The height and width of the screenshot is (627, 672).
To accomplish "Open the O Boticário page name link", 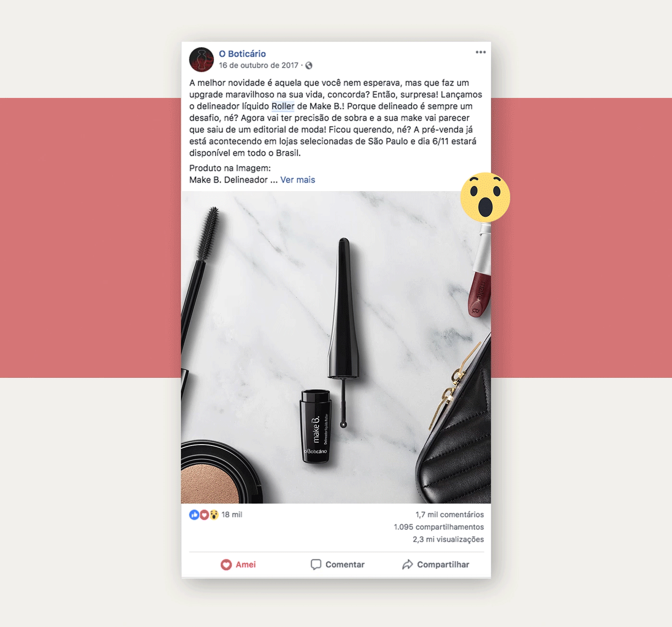I will point(242,54).
